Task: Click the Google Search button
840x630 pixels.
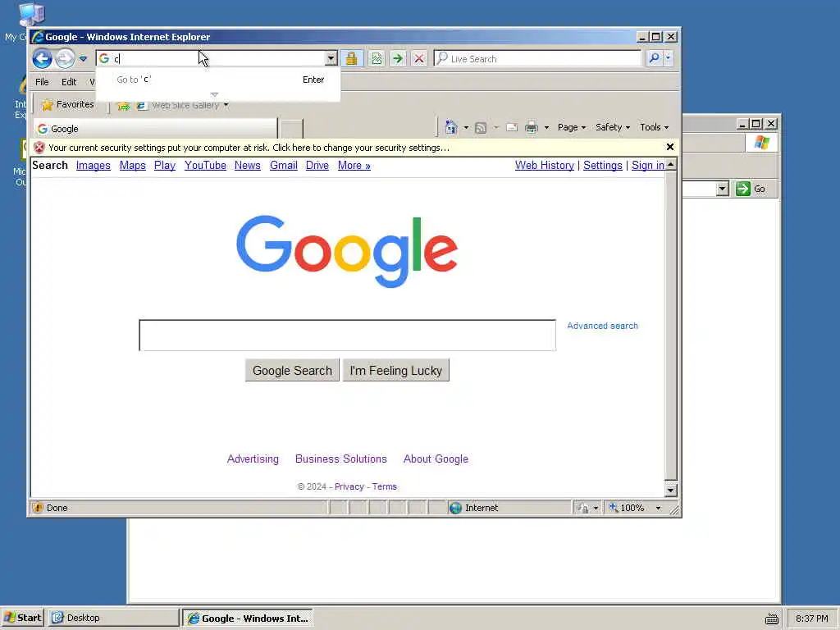Action: pyautogui.click(x=292, y=370)
